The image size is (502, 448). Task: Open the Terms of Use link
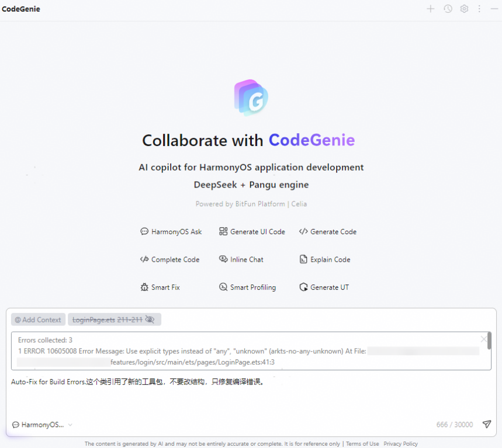(x=362, y=444)
